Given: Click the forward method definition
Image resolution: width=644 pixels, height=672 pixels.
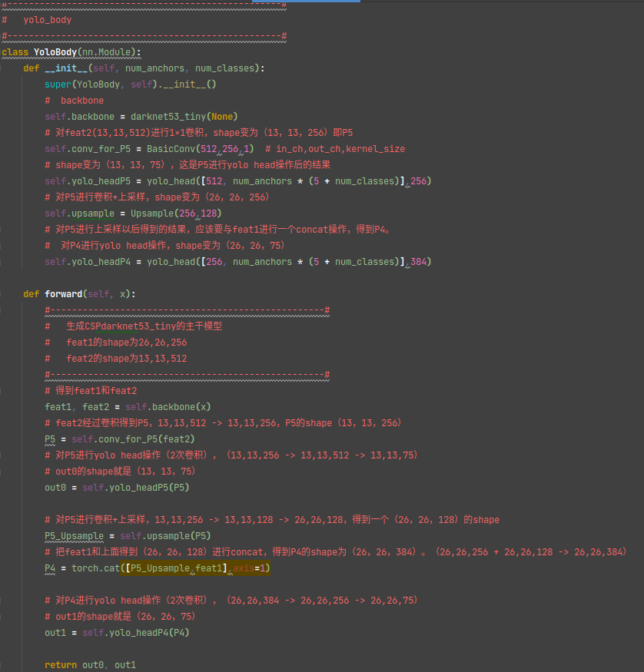Looking at the screenshot, I should point(64,293).
